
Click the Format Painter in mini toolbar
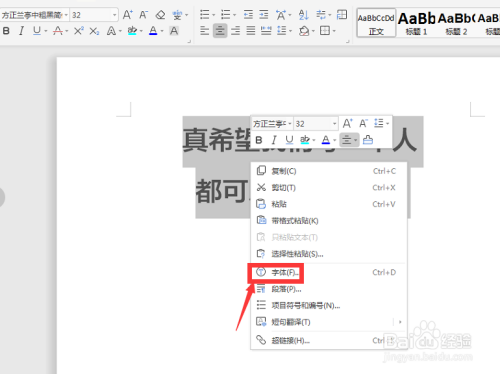(x=368, y=140)
